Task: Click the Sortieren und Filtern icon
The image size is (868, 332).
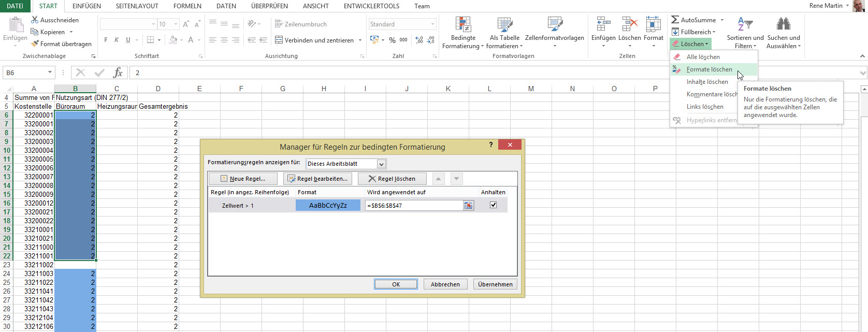Action: point(745,25)
